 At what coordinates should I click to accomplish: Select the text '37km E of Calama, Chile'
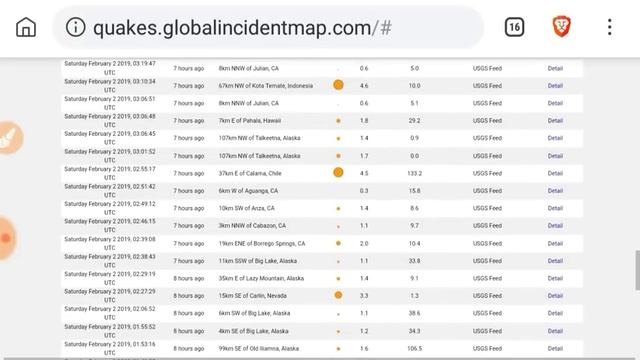tap(250, 173)
